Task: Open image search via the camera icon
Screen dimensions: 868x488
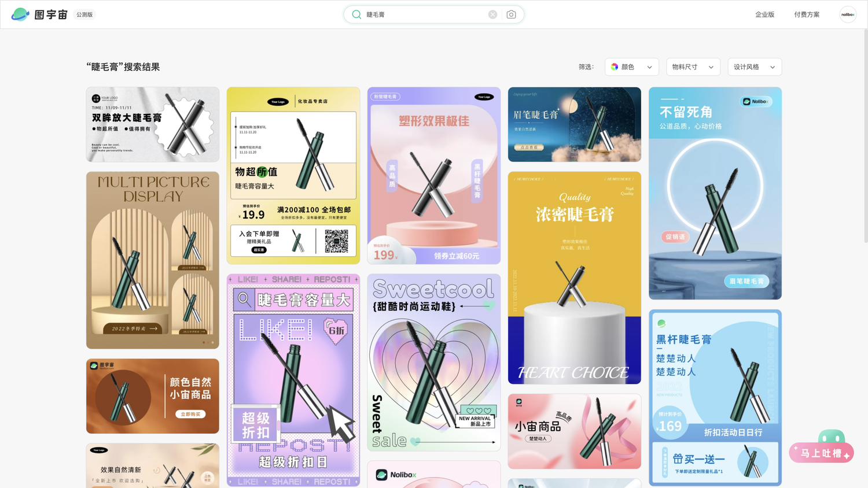Action: (x=511, y=14)
